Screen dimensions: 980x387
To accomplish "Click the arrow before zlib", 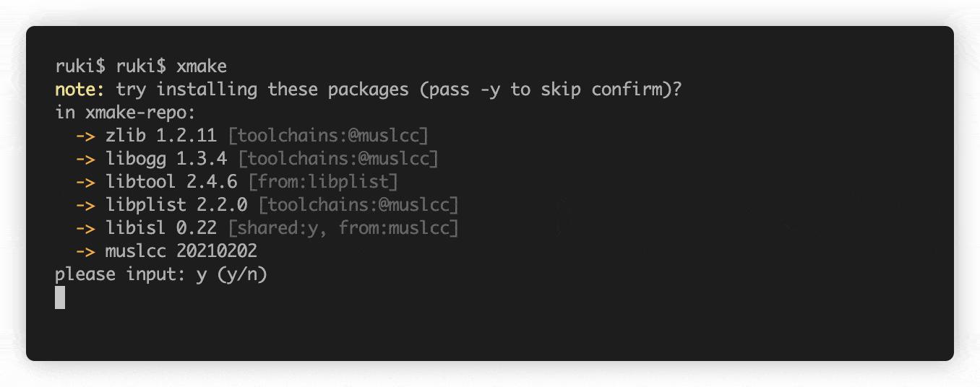I will (85, 136).
